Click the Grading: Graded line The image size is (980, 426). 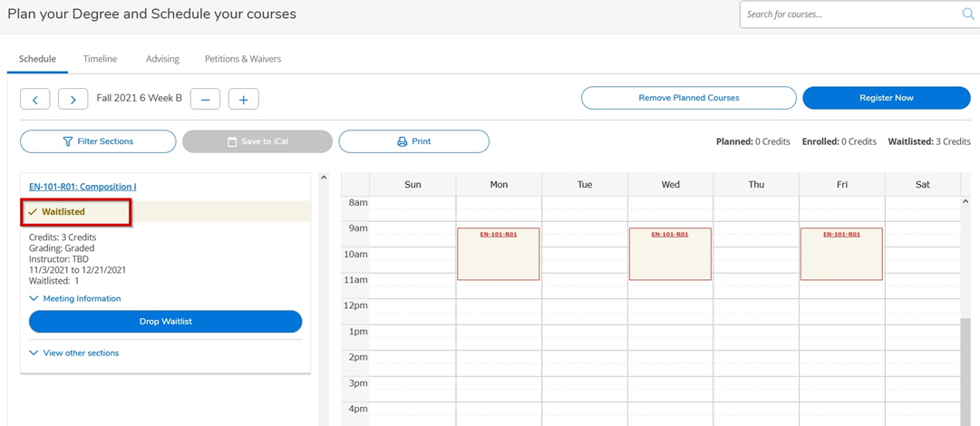pos(62,248)
